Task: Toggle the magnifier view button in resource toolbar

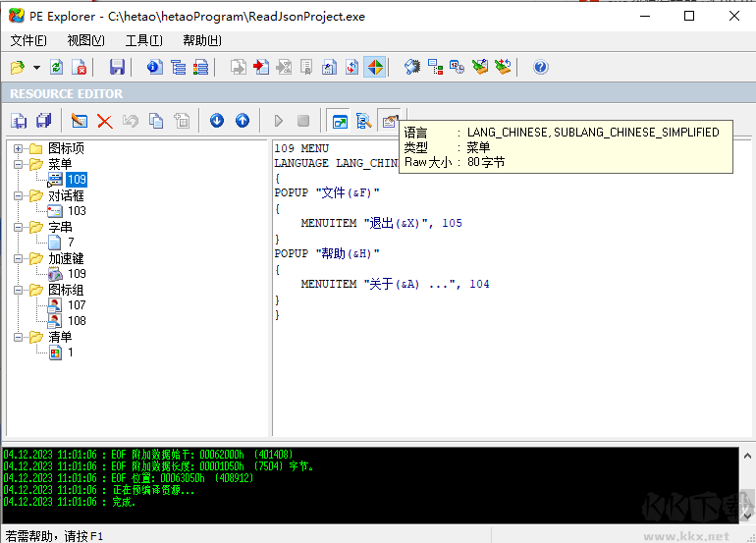Action: coord(364,121)
